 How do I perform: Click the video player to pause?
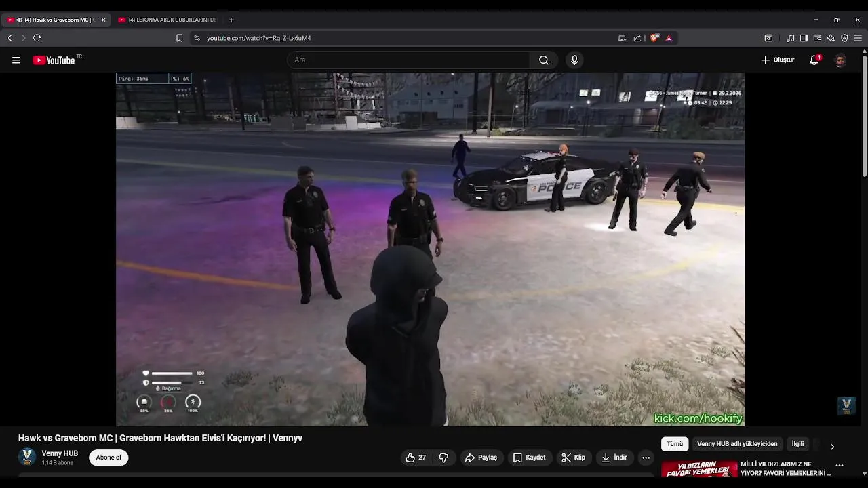pyautogui.click(x=430, y=249)
